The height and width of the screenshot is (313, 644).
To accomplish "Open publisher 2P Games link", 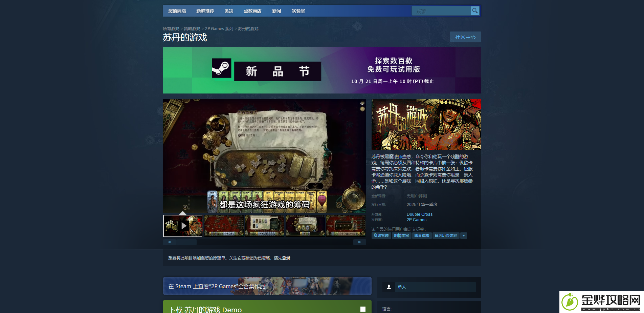I will pos(416,220).
